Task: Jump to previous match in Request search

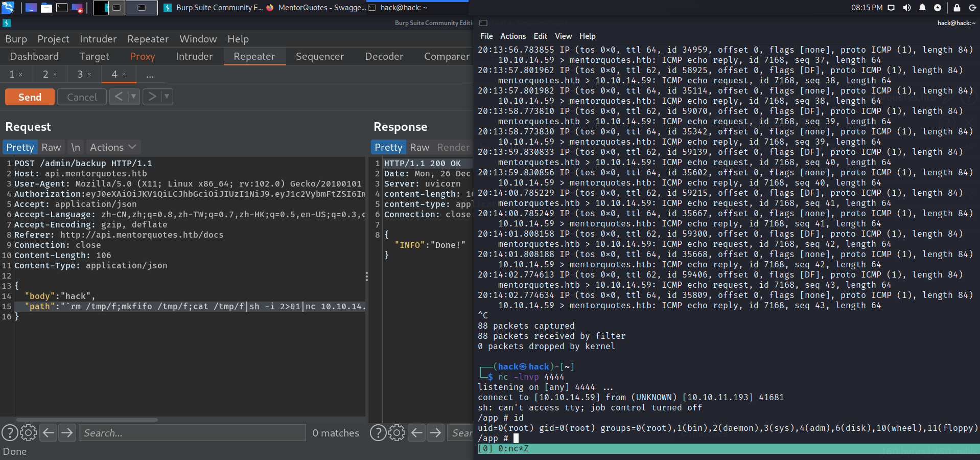Action: pos(49,433)
